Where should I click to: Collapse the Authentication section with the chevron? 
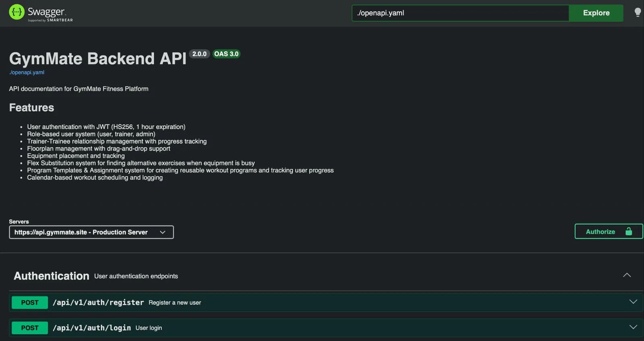coord(627,275)
